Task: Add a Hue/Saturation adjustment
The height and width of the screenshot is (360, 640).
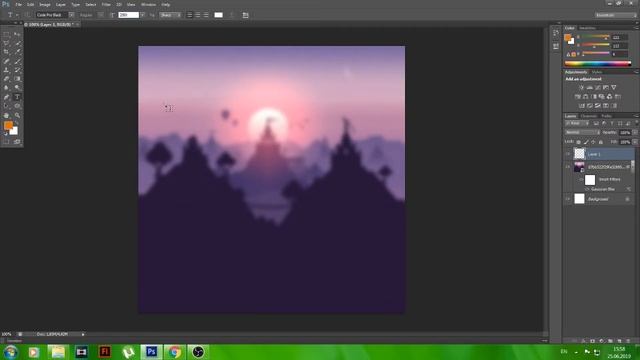Action: (x=578, y=97)
